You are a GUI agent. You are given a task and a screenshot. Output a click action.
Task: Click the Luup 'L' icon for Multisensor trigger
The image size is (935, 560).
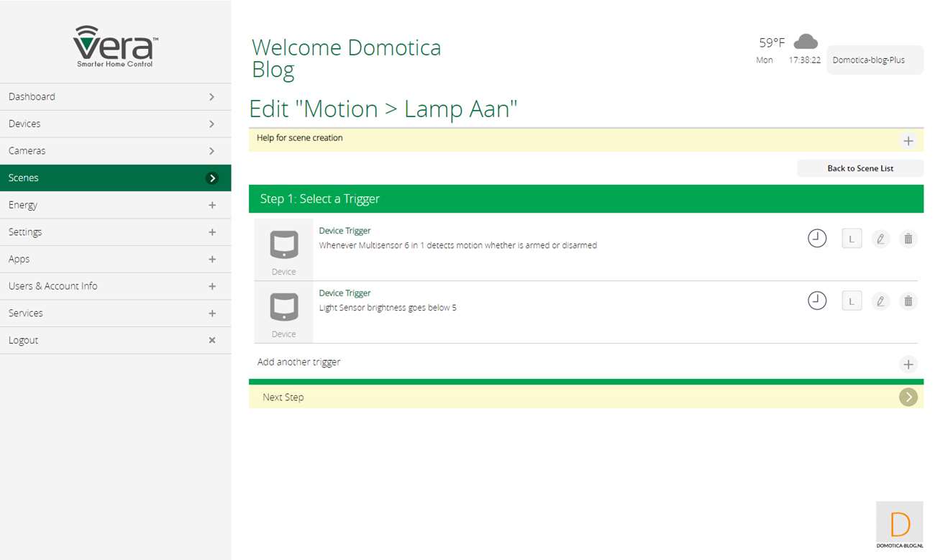[x=852, y=239]
